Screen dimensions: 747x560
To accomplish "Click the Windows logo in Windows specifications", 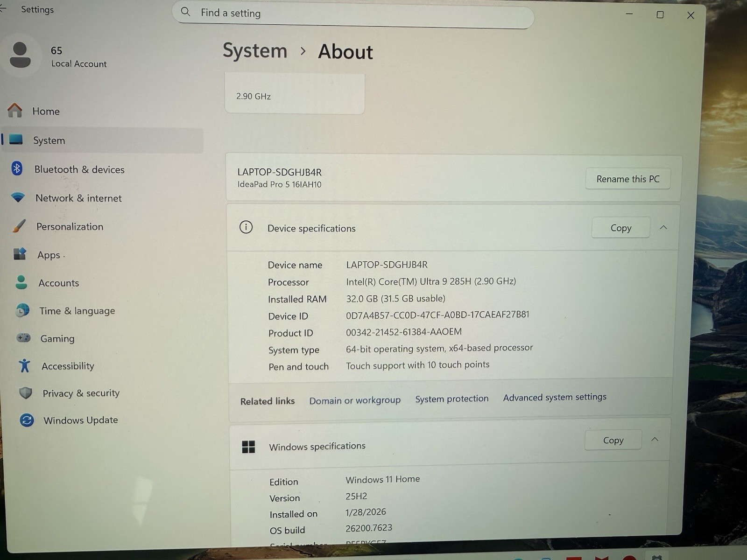I will pos(248,447).
